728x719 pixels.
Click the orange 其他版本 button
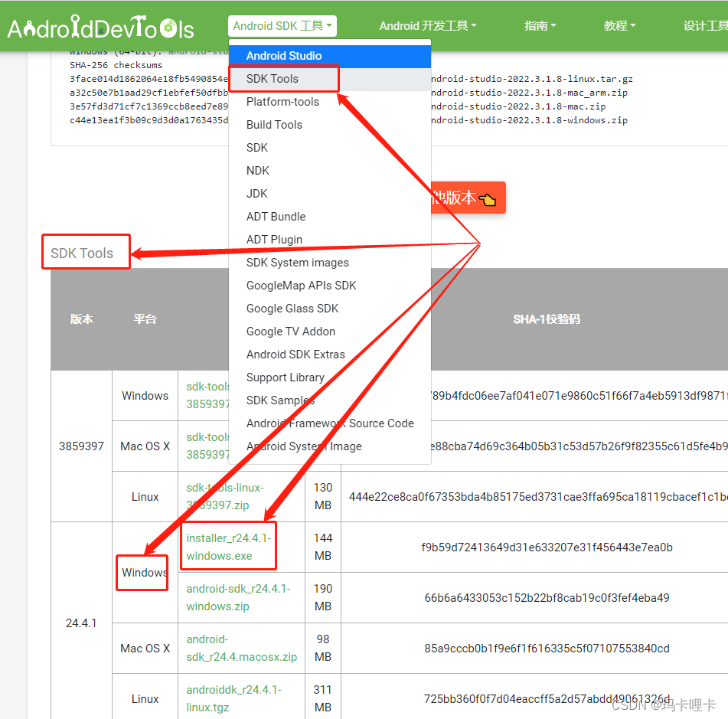pos(468,198)
